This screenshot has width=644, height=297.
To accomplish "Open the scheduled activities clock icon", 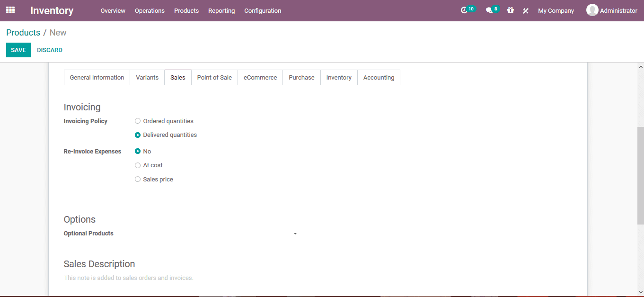I will [465, 10].
